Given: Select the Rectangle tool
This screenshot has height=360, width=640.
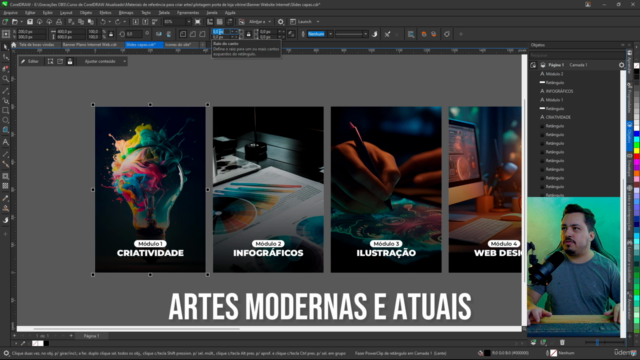Looking at the screenshot, I should pyautogui.click(x=5, y=110).
